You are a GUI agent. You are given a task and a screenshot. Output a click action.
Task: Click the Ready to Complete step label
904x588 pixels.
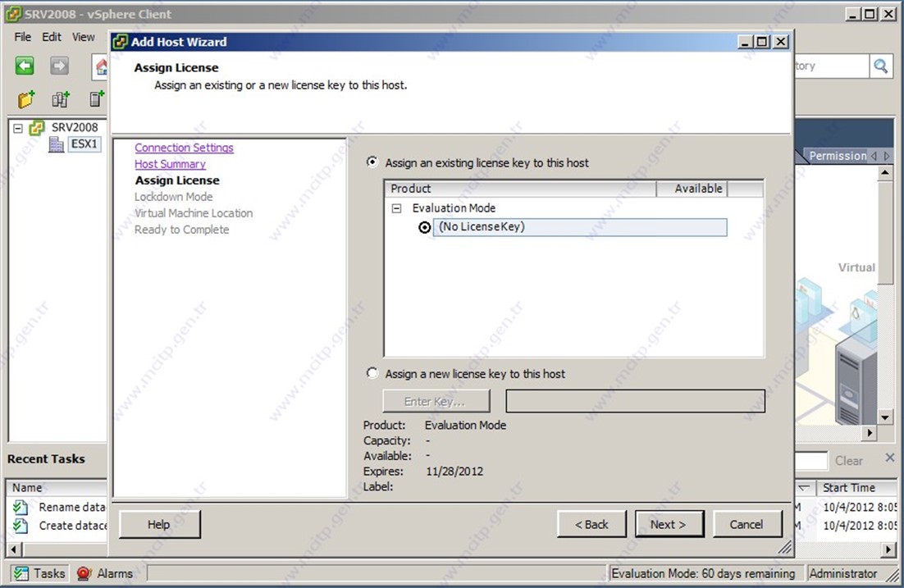pos(181,230)
